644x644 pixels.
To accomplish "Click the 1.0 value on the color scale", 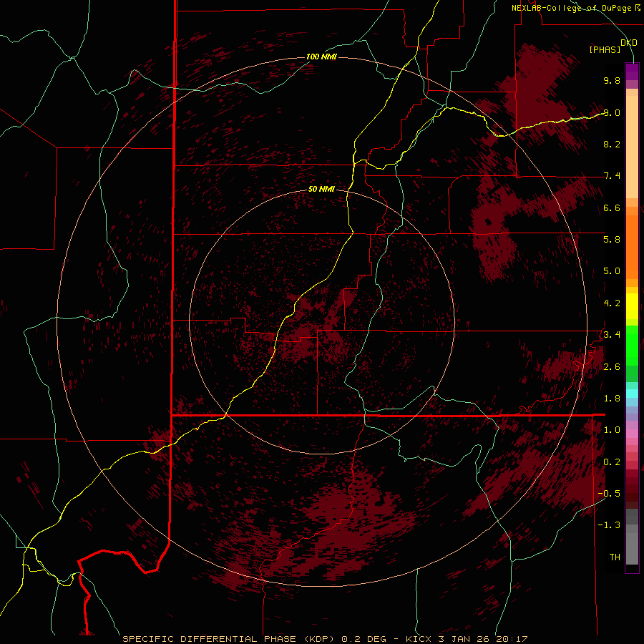I will tap(612, 429).
